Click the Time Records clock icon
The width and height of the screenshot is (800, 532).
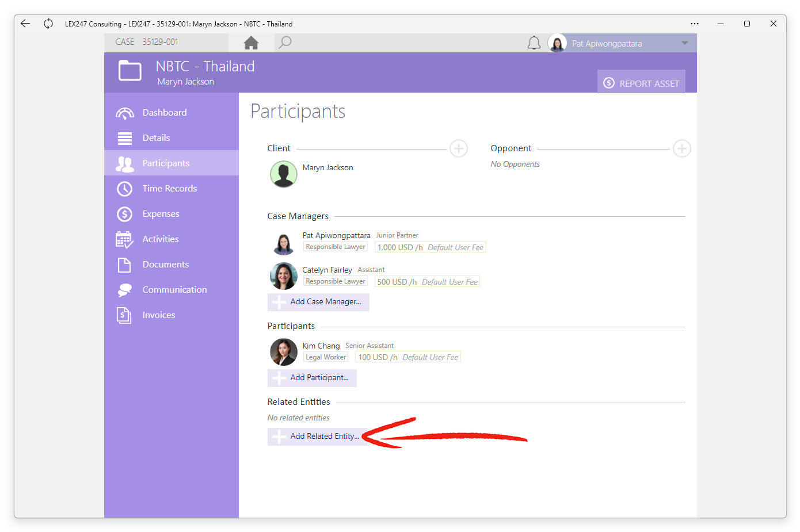124,189
